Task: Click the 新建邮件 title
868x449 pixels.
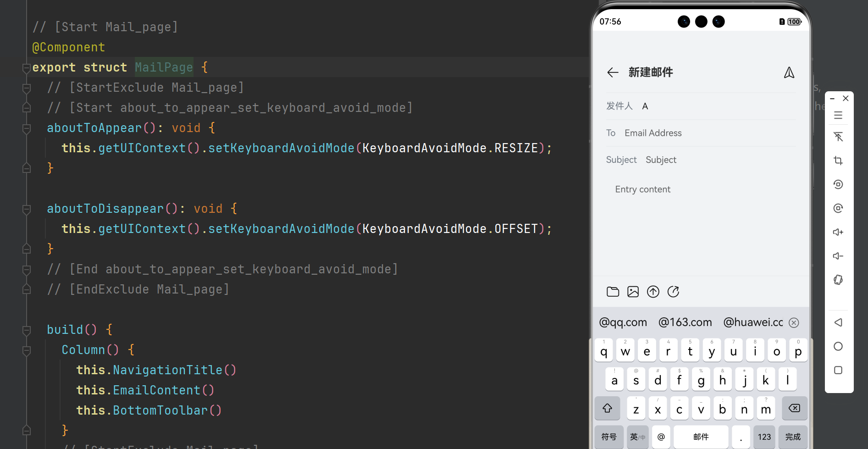Action: (x=651, y=72)
